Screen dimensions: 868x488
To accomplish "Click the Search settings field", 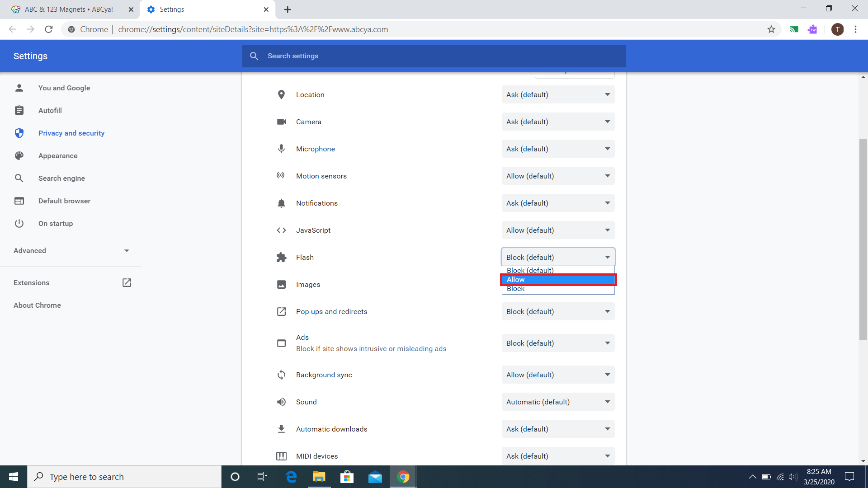I will [434, 56].
